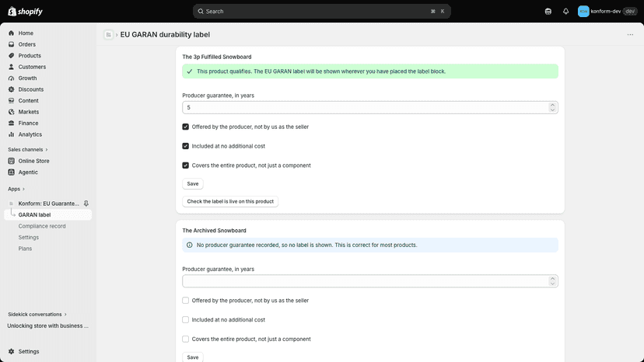Save the Archived Snowboard settings
Viewport: 644px width, 362px height.
pyautogui.click(x=193, y=357)
